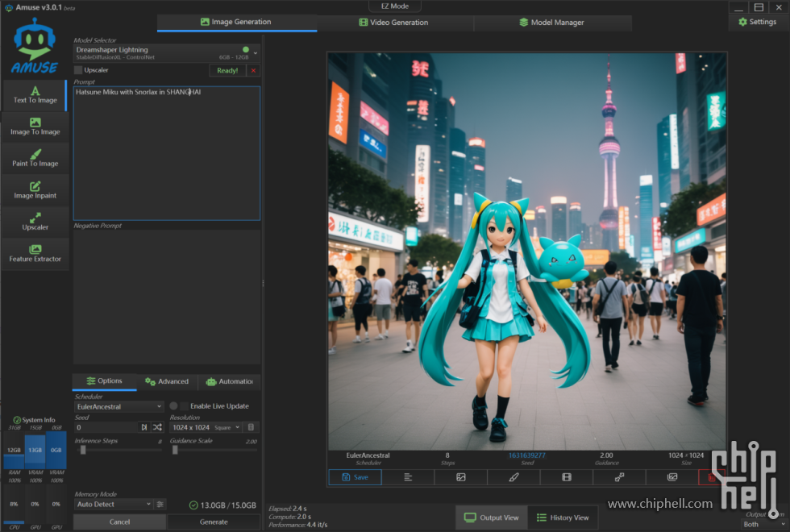Click the green model status dot
The height and width of the screenshot is (532, 790).
[246, 49]
